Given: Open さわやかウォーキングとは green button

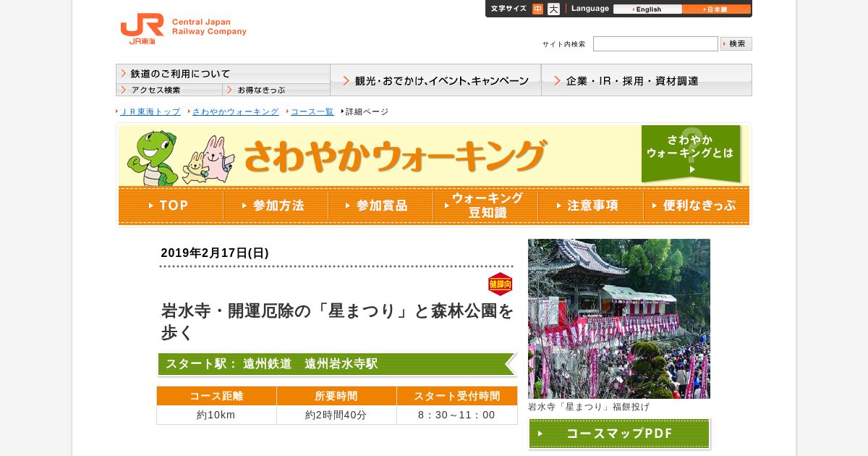Looking at the screenshot, I should point(691,153).
